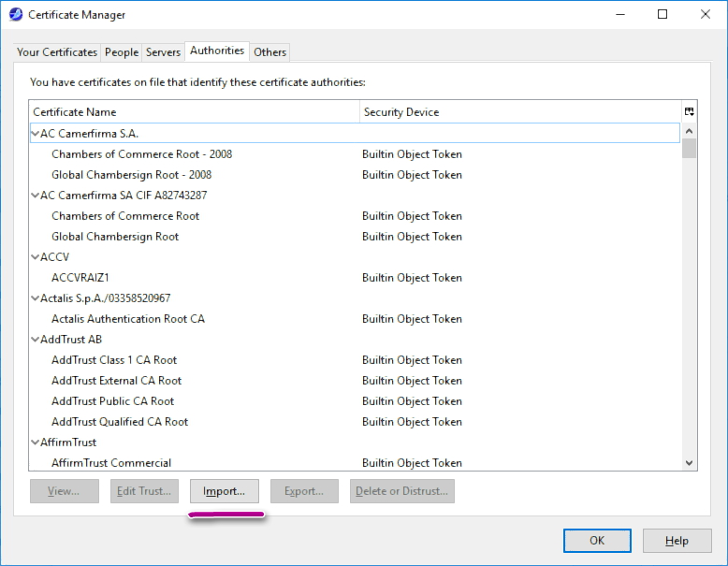Collapse the AffirmTrust group
Viewport: 728px width, 566px height.
(36, 443)
